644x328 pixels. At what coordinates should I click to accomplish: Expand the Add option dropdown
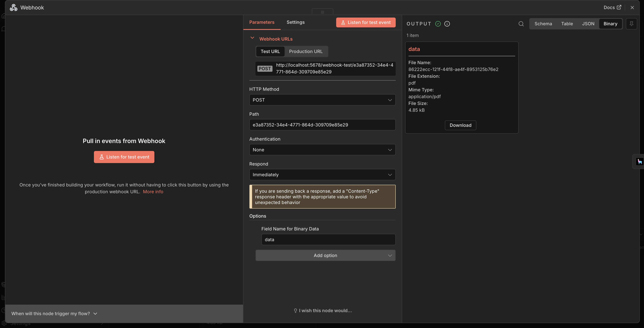325,255
